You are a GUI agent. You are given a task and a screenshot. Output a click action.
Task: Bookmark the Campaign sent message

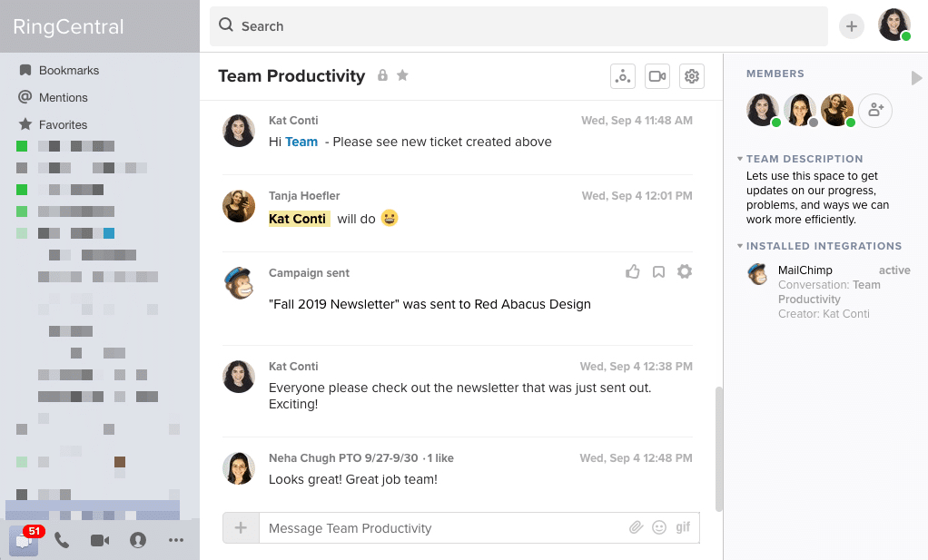point(659,272)
